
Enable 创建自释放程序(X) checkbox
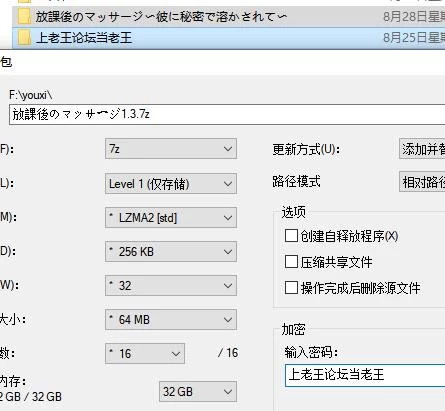291,236
